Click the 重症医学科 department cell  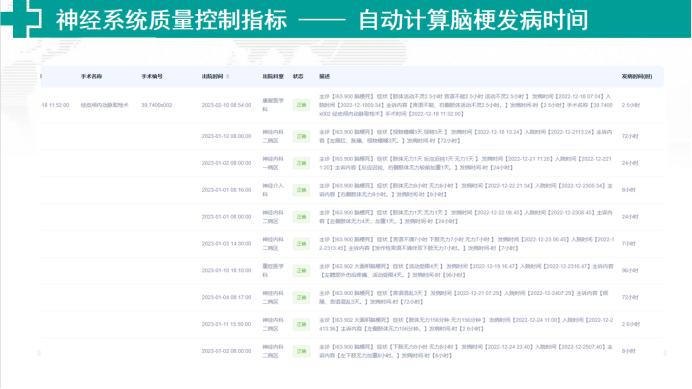273,270
